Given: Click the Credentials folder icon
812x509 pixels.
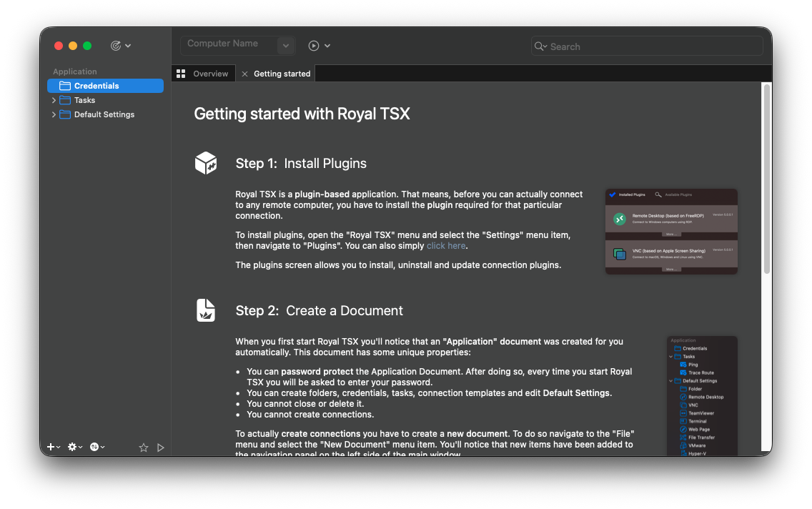Looking at the screenshot, I should pos(65,86).
